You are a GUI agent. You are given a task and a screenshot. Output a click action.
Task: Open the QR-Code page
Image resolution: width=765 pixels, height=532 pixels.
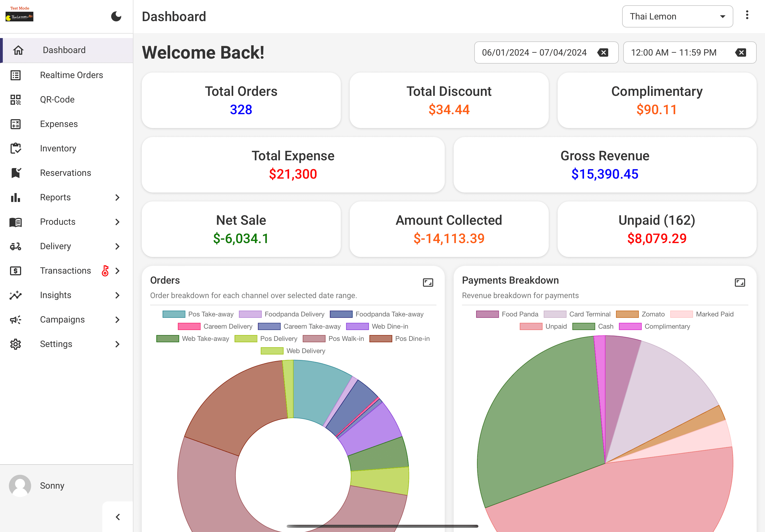pos(67,99)
